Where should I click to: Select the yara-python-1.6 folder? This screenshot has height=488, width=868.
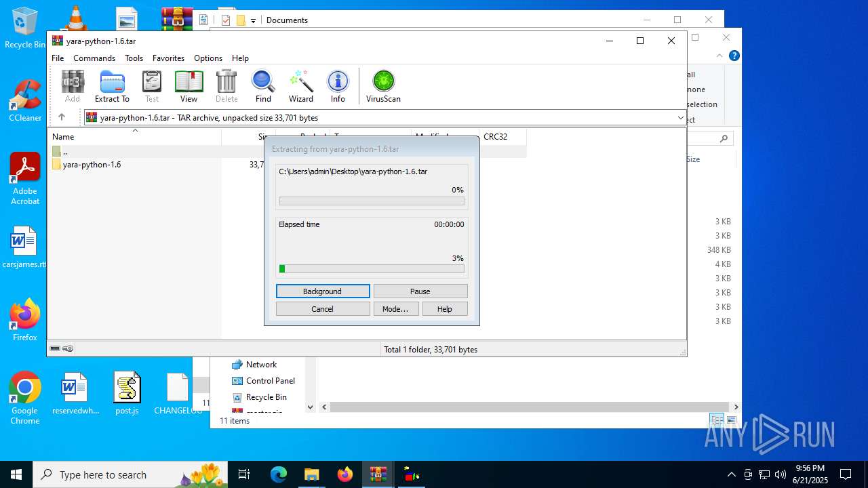pyautogui.click(x=86, y=165)
